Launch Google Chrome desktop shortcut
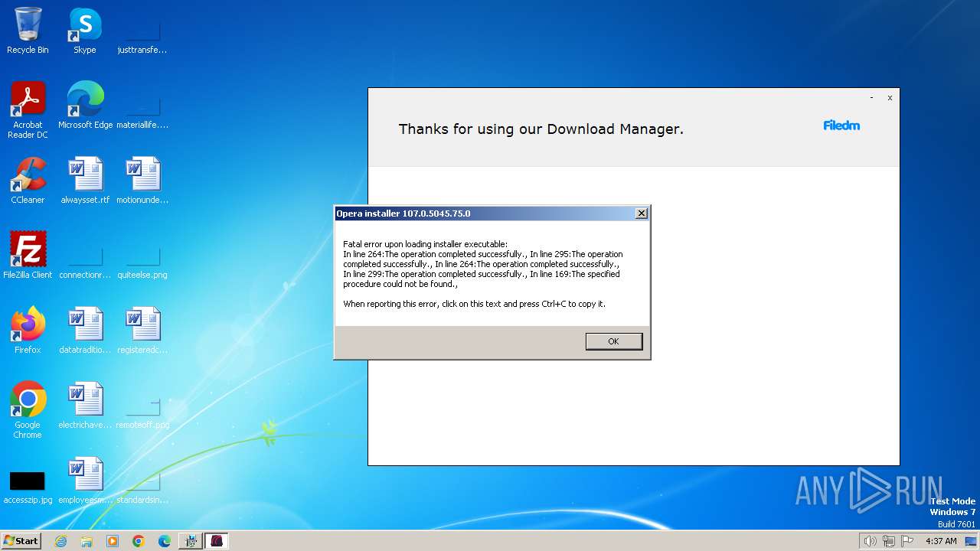980x551 pixels. click(28, 410)
